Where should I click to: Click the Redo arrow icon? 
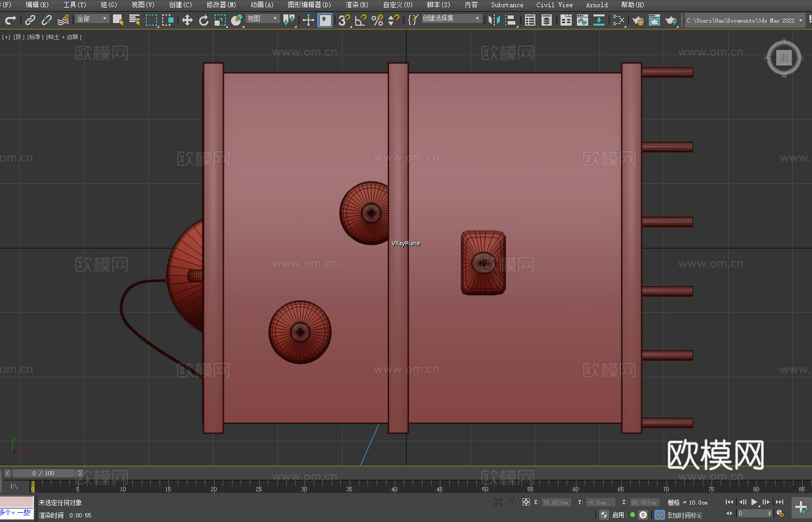click(10, 20)
